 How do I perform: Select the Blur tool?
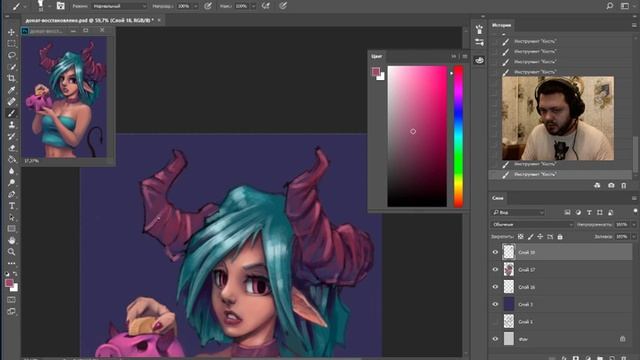tap(11, 171)
